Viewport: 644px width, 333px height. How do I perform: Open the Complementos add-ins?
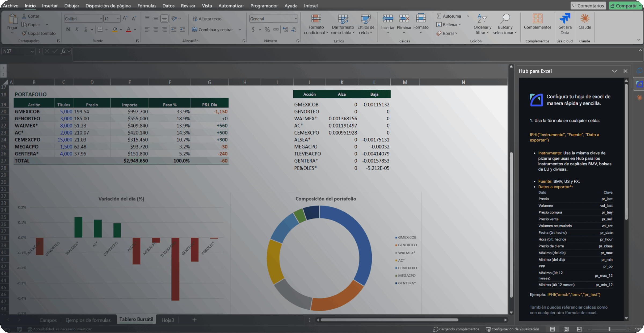pyautogui.click(x=537, y=21)
